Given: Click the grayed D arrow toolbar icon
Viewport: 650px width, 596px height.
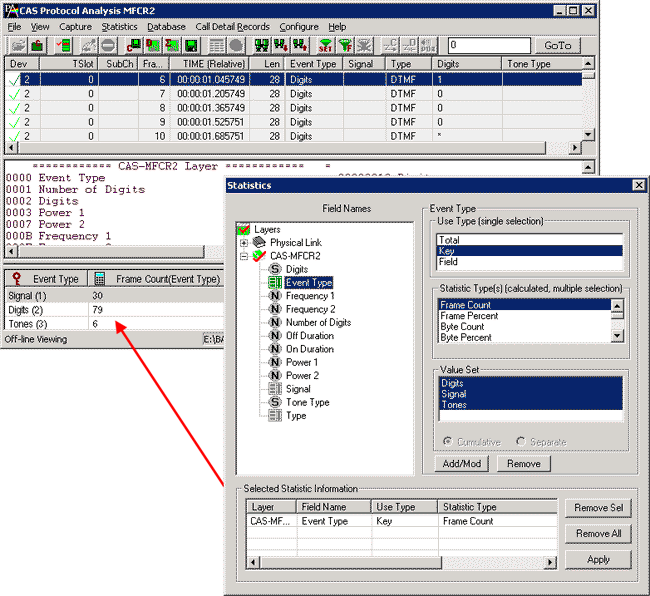Looking at the screenshot, I should (x=409, y=45).
